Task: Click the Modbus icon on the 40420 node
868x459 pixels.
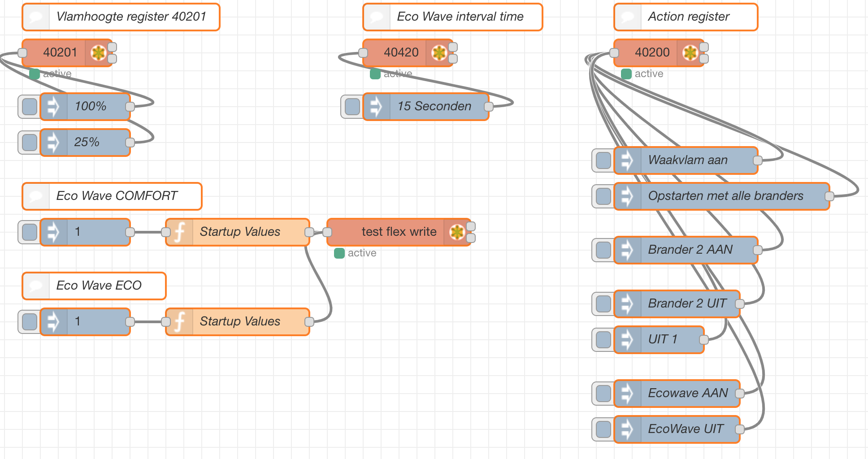Action: (x=439, y=53)
